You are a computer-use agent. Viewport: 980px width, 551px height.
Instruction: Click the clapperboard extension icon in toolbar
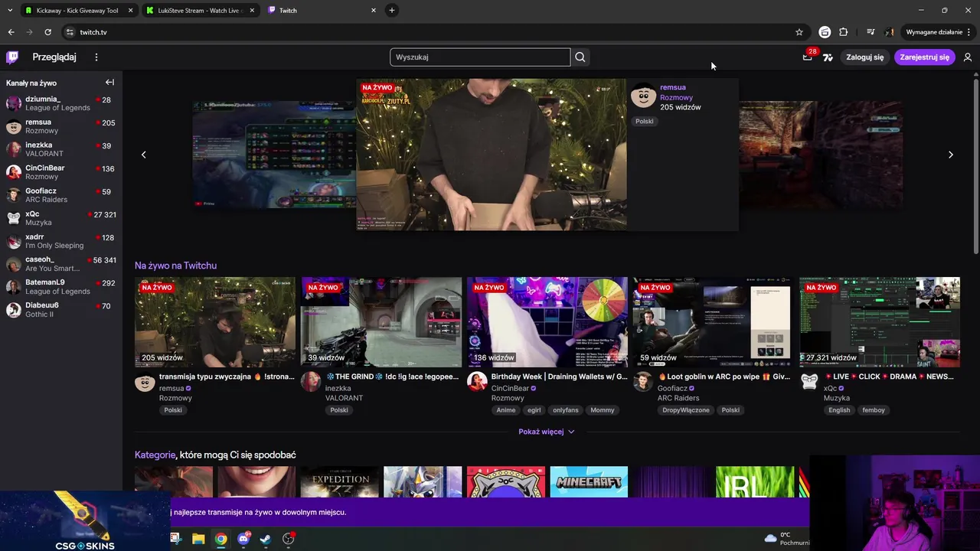click(x=825, y=32)
